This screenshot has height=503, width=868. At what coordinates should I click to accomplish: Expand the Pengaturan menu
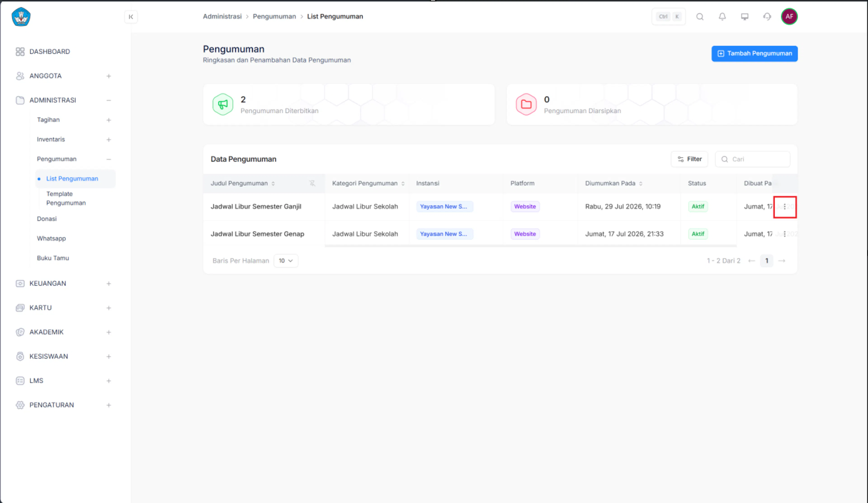(108, 405)
